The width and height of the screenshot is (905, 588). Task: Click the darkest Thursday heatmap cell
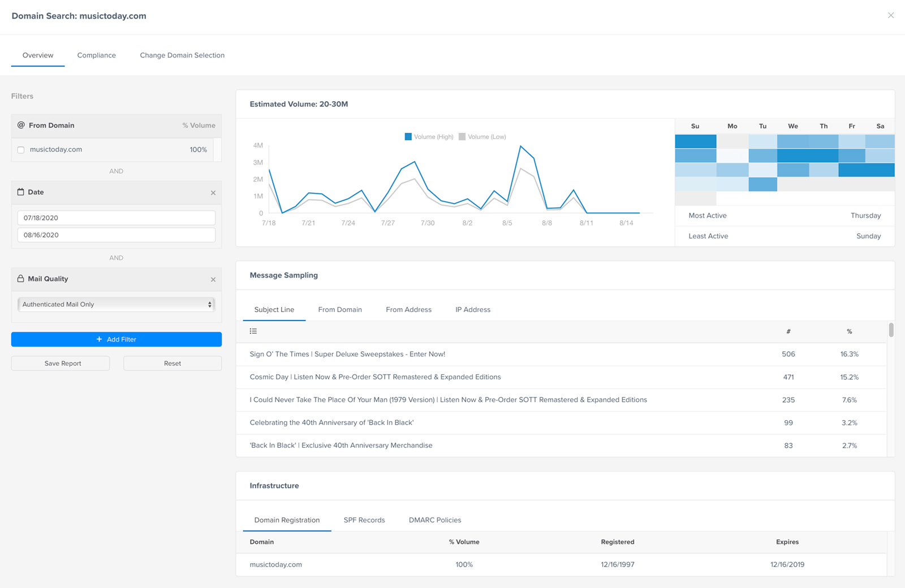[824, 155]
